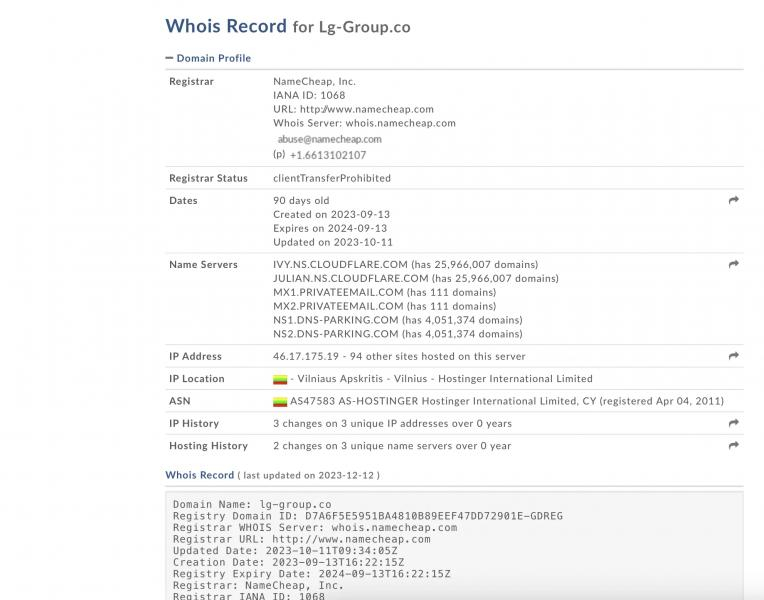Click the IP Address row label
This screenshot has height=600, width=764.
(195, 356)
